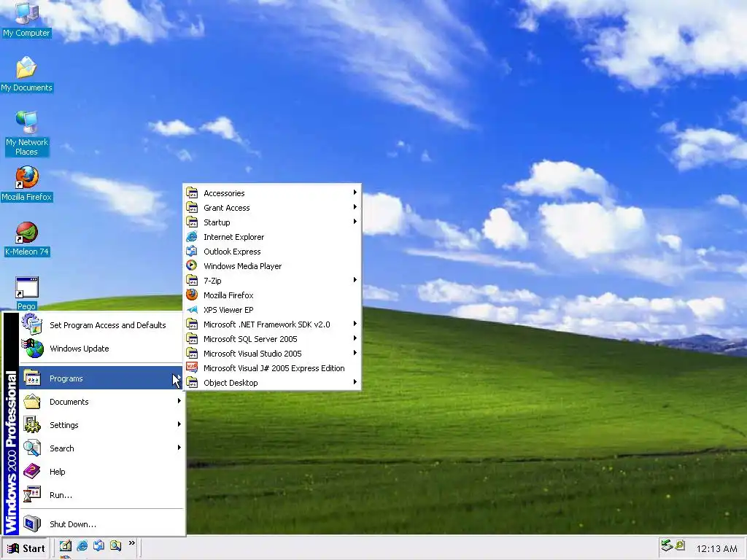Select My Network Places desktop icon
The height and width of the screenshot is (560, 747).
point(26,133)
